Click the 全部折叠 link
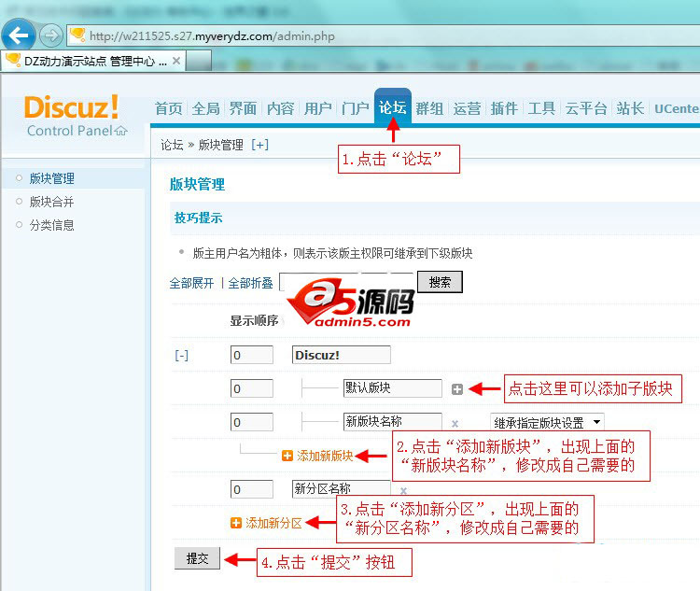This screenshot has width=700, height=591. (250, 283)
